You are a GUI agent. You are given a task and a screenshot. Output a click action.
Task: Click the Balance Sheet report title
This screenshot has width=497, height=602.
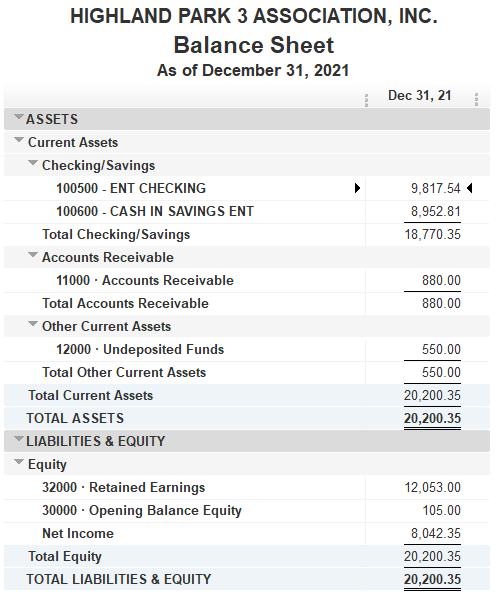pos(254,45)
